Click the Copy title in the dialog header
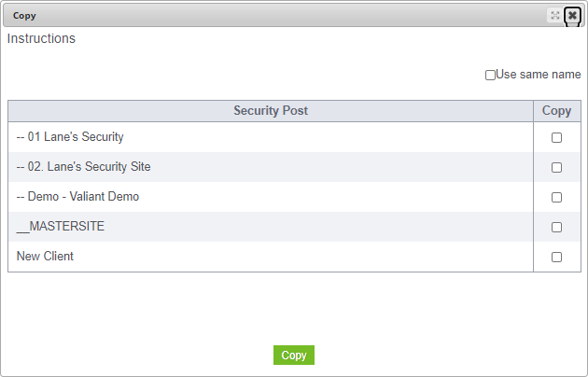588x377 pixels. [24, 16]
